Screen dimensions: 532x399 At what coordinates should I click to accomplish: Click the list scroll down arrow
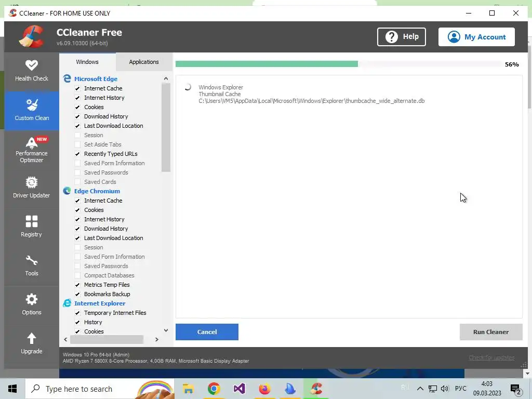point(166,330)
